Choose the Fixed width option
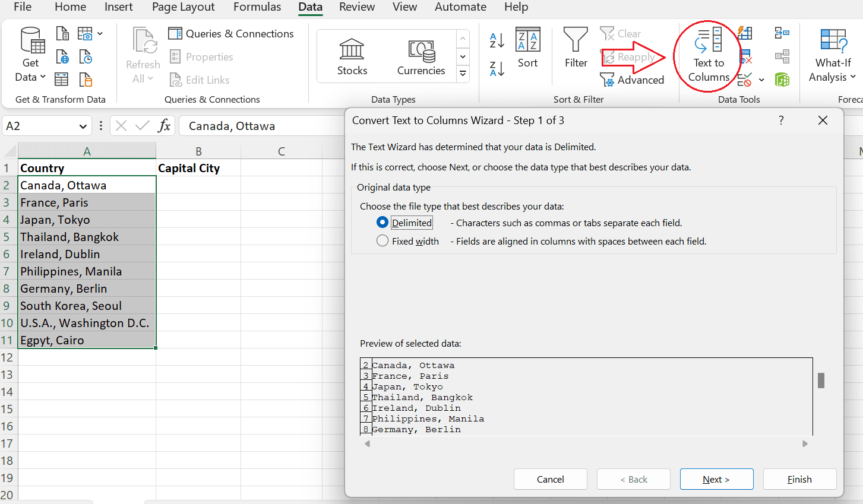 [382, 240]
